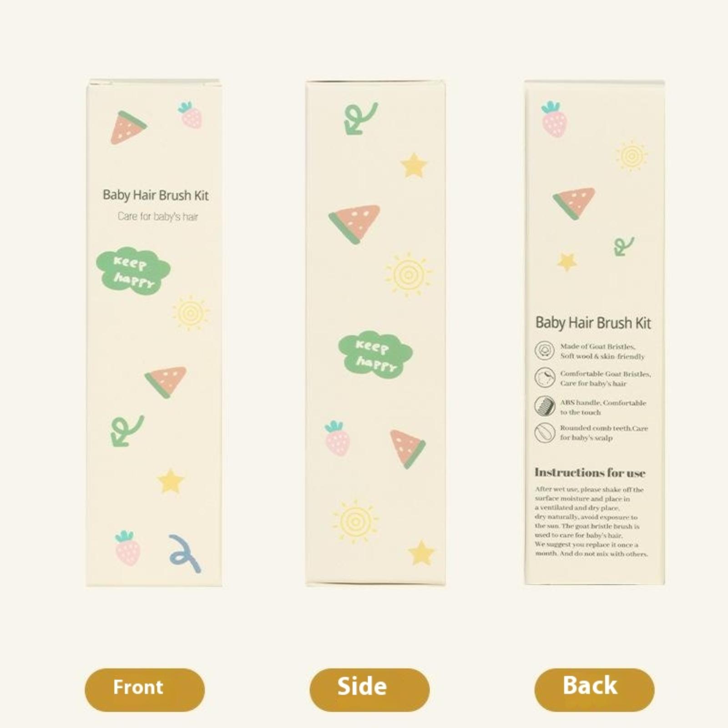Click the green keep happy cloud on front box
This screenshot has width=728, height=728.
pyautogui.click(x=133, y=271)
